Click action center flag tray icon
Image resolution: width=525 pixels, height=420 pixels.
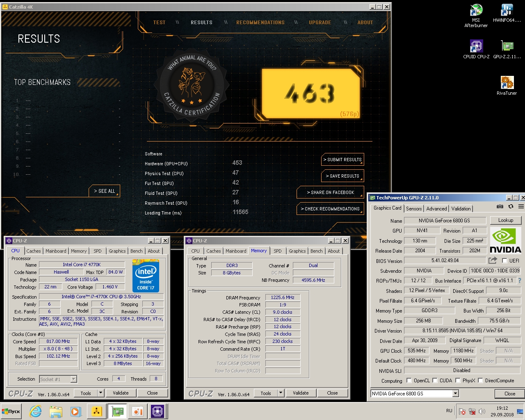coord(462,411)
